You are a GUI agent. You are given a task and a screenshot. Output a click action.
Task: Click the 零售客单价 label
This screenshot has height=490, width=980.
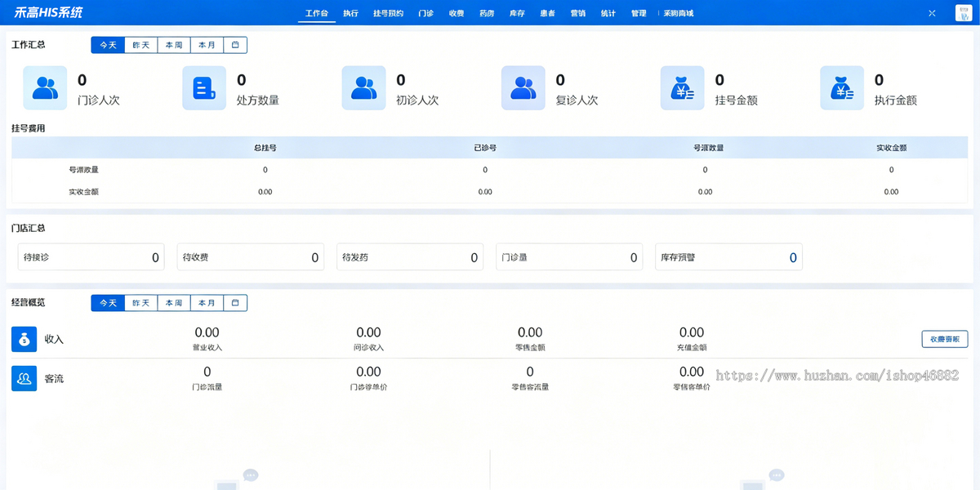click(692, 387)
